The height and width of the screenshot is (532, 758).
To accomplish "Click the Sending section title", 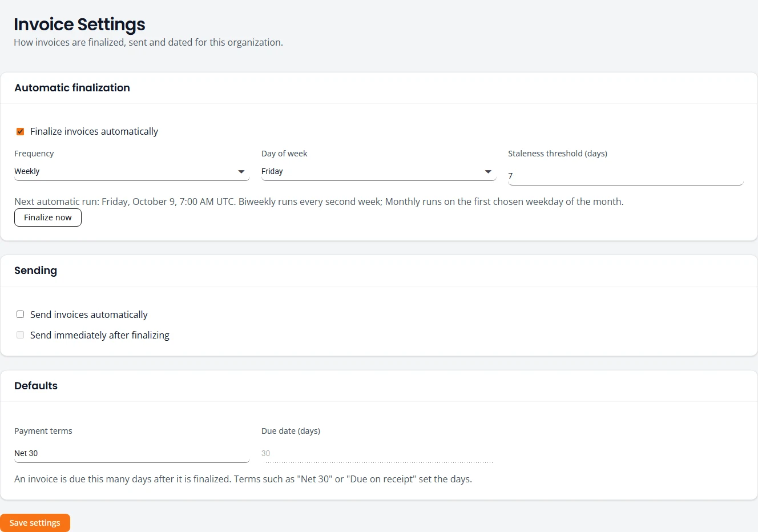I will [35, 271].
